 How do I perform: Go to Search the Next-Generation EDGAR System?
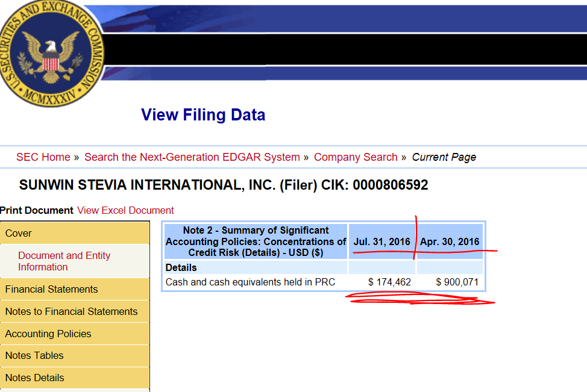[x=192, y=157]
